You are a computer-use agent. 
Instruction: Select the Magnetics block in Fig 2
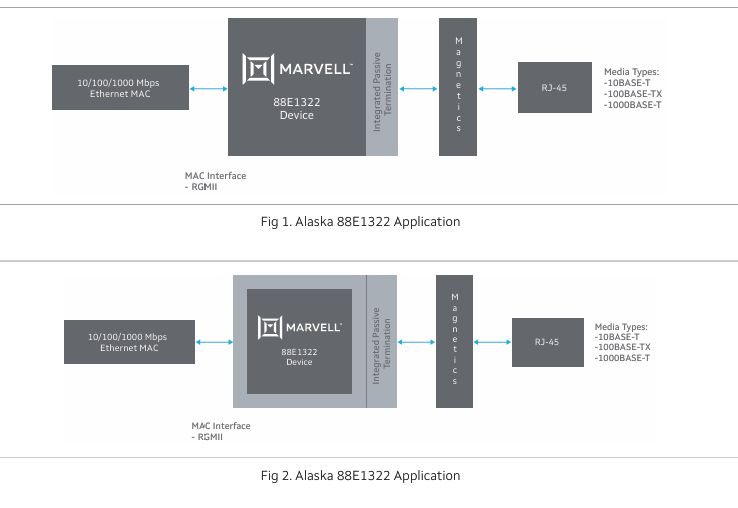tap(454, 341)
